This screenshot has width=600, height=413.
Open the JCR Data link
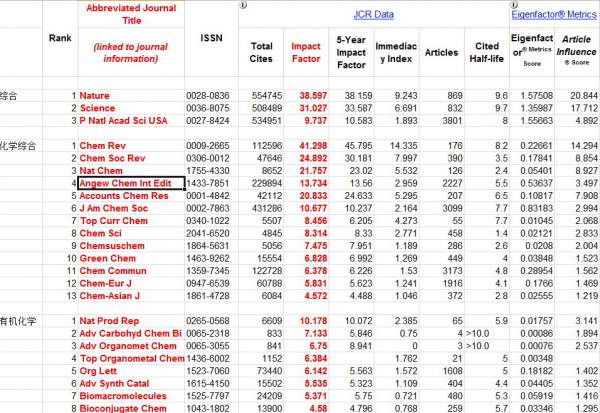tap(373, 15)
